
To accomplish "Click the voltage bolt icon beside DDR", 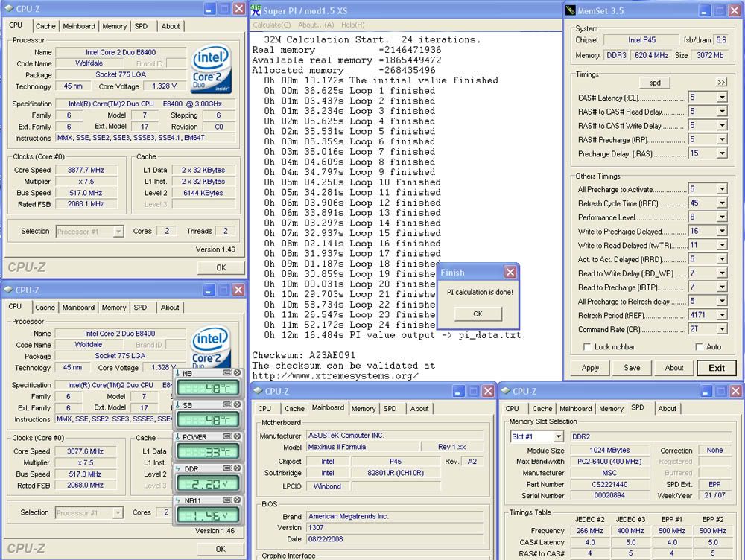I will (178, 469).
